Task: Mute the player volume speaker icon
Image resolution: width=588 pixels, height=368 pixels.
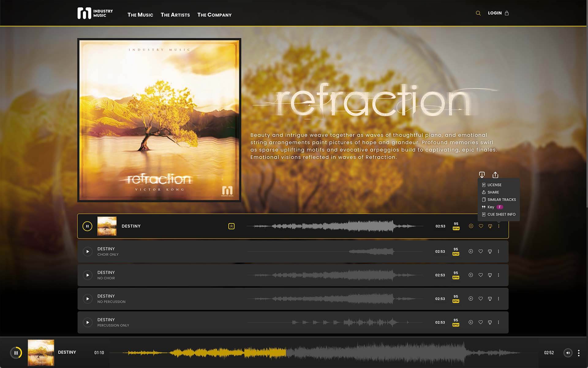Action: [x=568, y=353]
